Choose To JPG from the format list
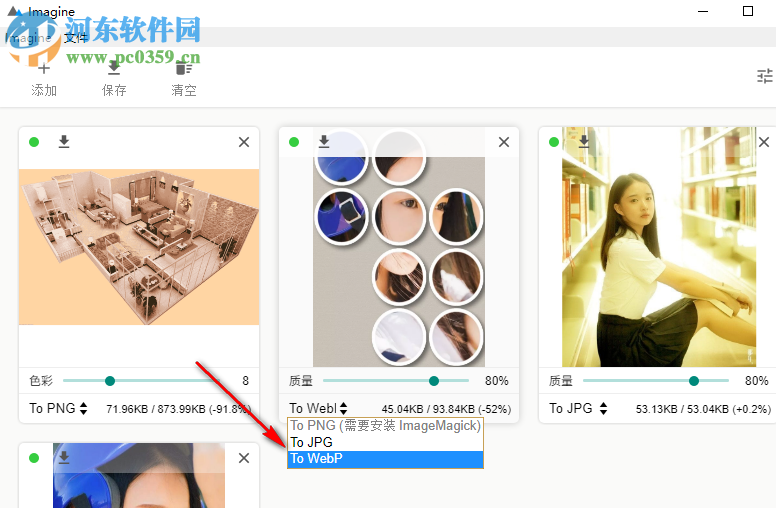Viewport: 776px width, 508px height. (x=385, y=442)
